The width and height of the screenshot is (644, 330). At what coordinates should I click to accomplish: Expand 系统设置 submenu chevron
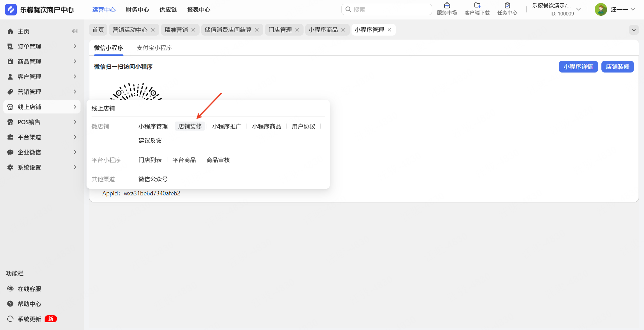click(x=75, y=167)
